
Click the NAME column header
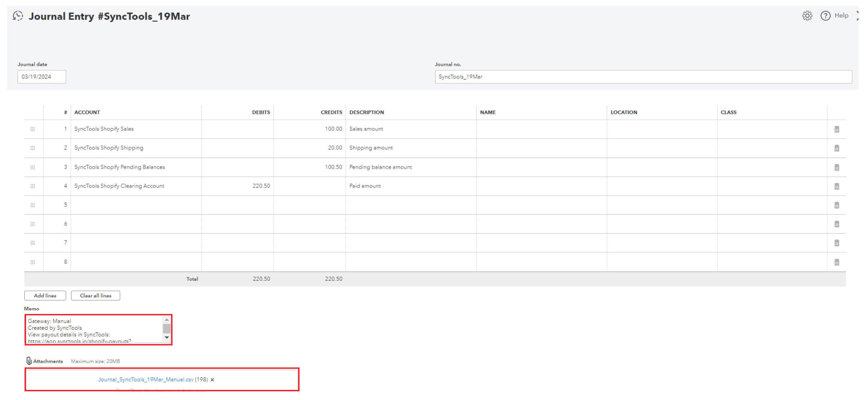[x=488, y=112]
